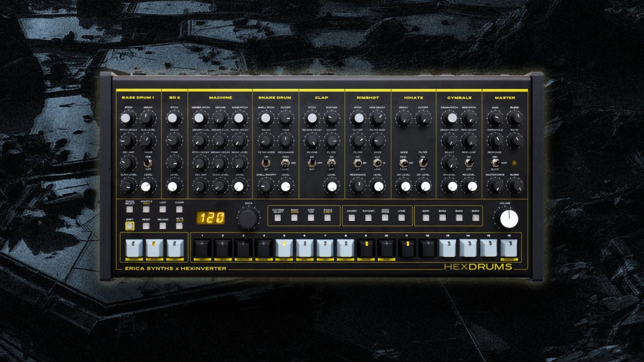The image size is (644, 362).
Task: Select BAR3
Action: [459, 218]
